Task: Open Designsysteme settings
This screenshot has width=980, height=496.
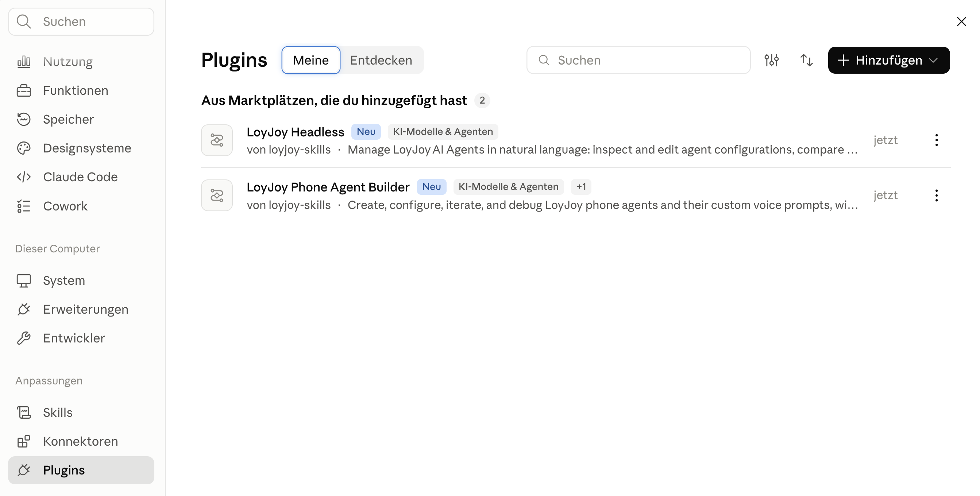Action: 81,148
